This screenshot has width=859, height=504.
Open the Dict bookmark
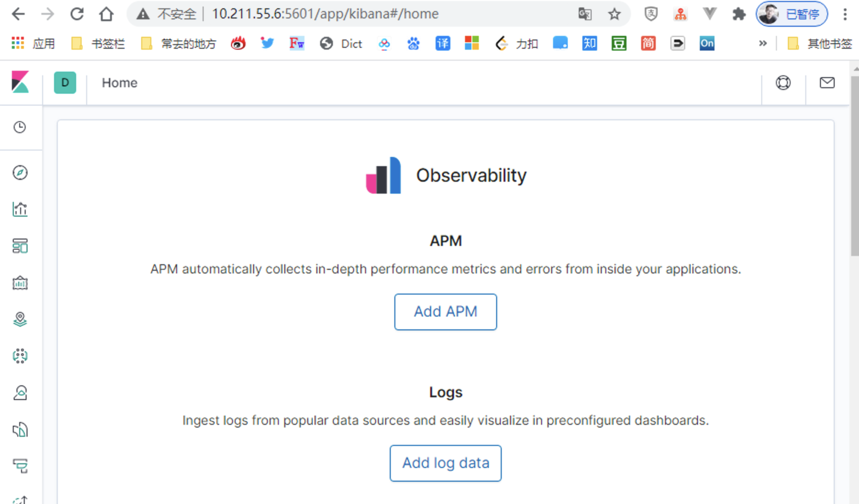point(341,44)
